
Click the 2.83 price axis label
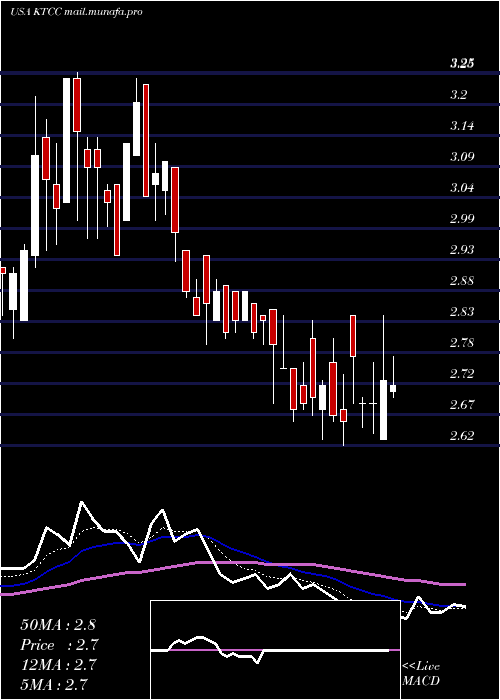coord(461,312)
